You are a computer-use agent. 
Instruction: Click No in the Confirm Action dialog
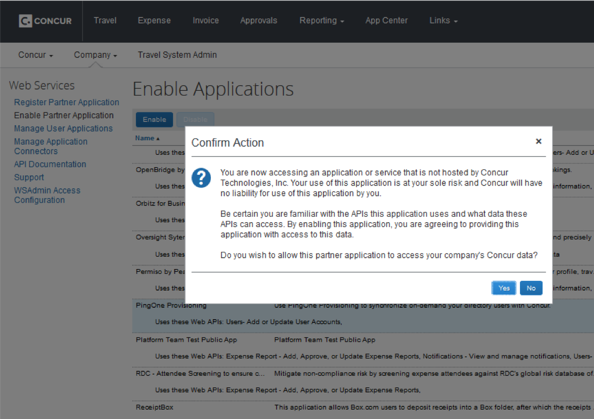[531, 288]
